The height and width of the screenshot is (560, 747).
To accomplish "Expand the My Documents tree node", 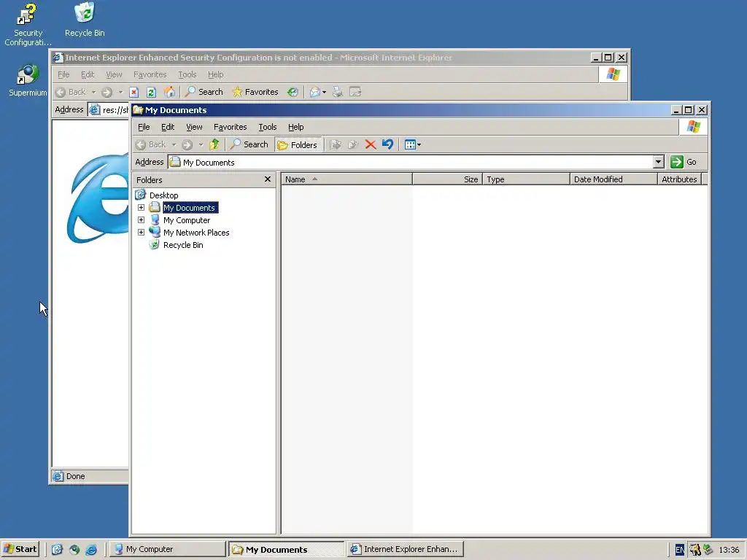I will click(x=141, y=208).
